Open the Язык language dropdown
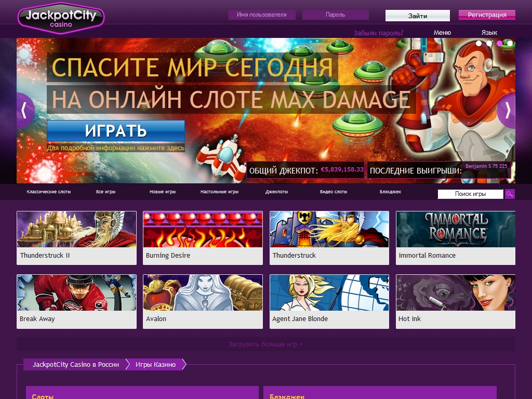The image size is (532, 399). tap(489, 33)
